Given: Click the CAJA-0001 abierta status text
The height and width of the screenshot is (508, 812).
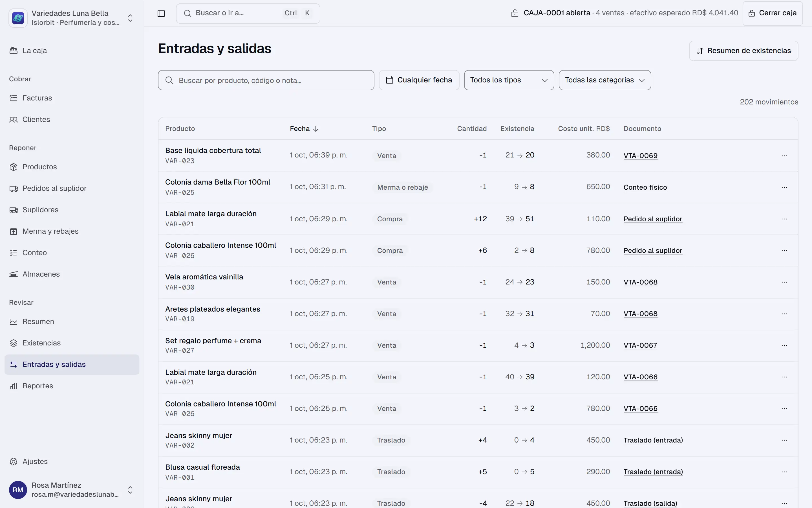Looking at the screenshot, I should (x=557, y=13).
